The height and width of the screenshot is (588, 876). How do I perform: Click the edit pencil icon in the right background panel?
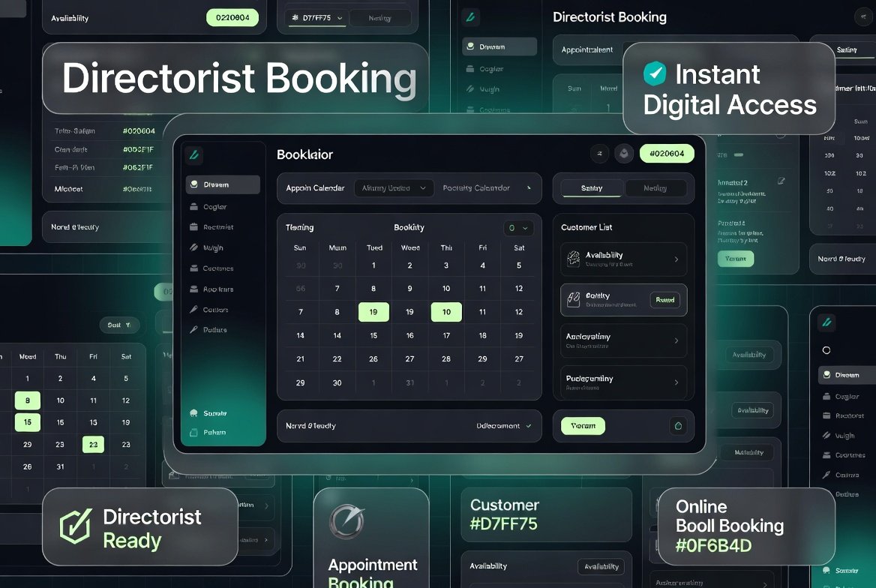click(x=781, y=181)
